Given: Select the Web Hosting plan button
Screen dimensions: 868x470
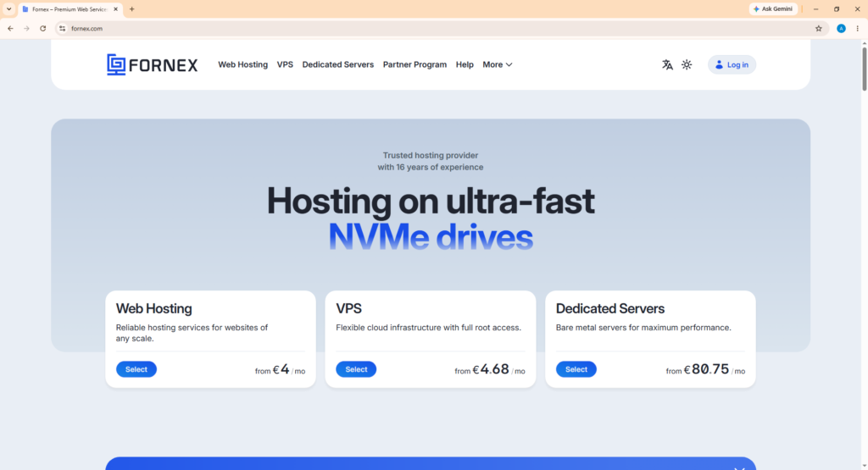Looking at the screenshot, I should pos(136,369).
